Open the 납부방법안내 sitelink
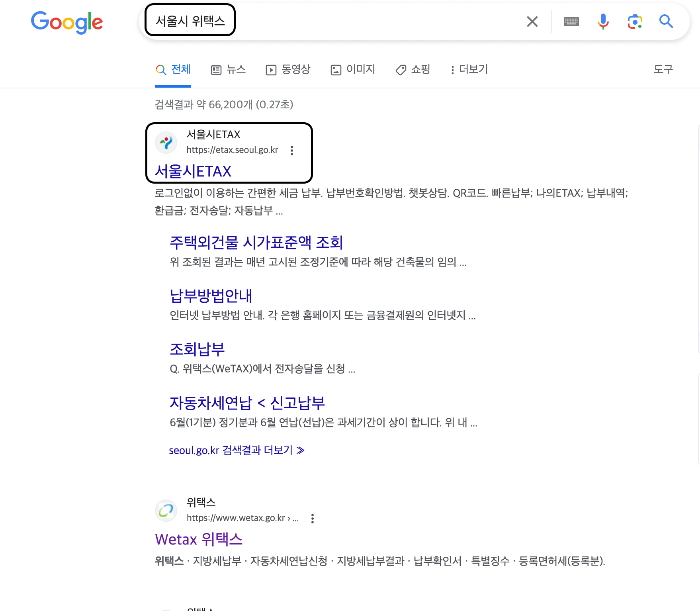 coord(211,296)
